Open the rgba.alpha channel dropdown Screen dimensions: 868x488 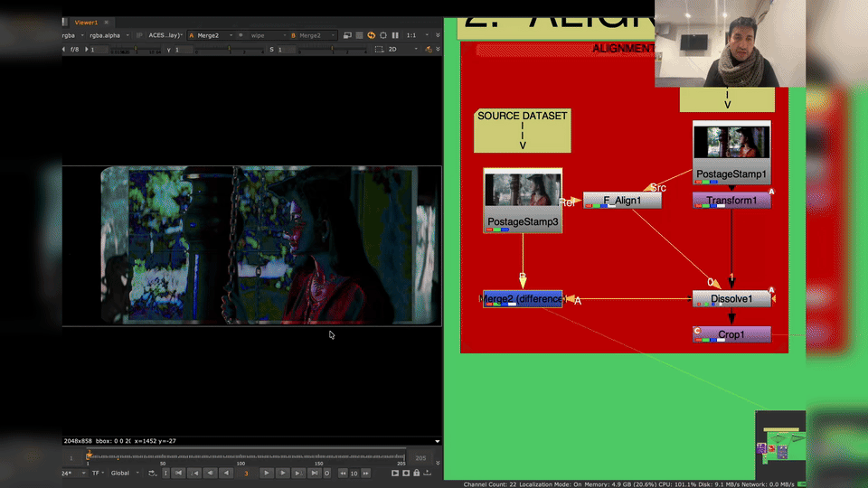109,35
